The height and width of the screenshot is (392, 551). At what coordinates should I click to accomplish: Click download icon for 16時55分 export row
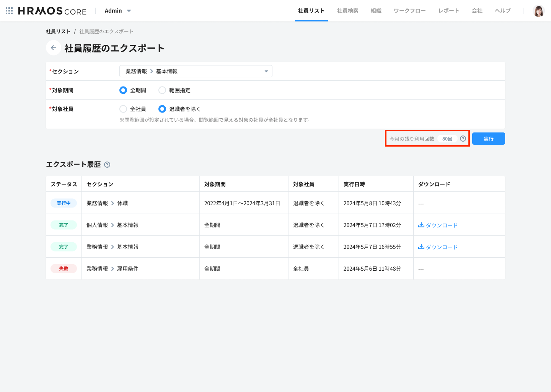tap(421, 247)
